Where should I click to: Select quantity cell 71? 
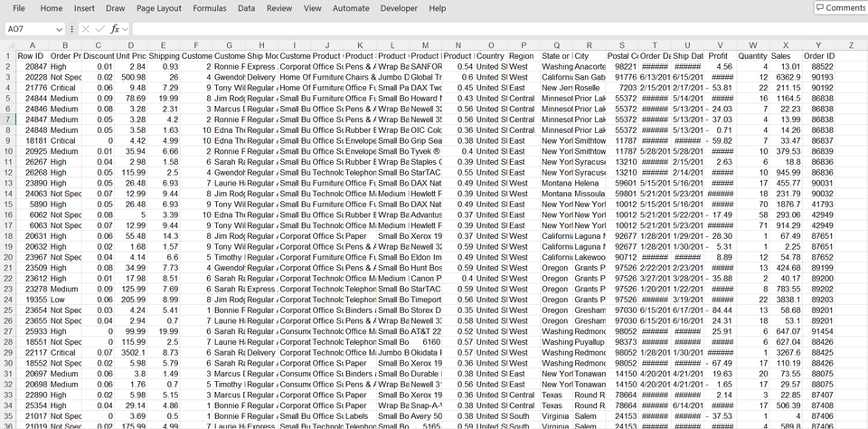click(753, 225)
